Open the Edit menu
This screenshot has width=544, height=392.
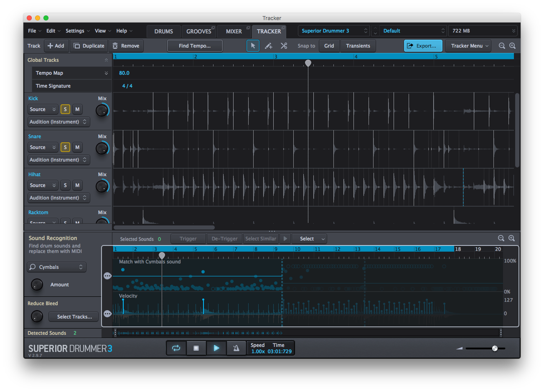point(53,31)
